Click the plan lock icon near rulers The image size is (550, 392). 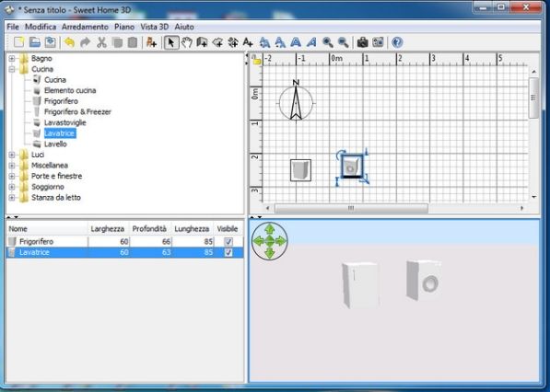(256, 60)
